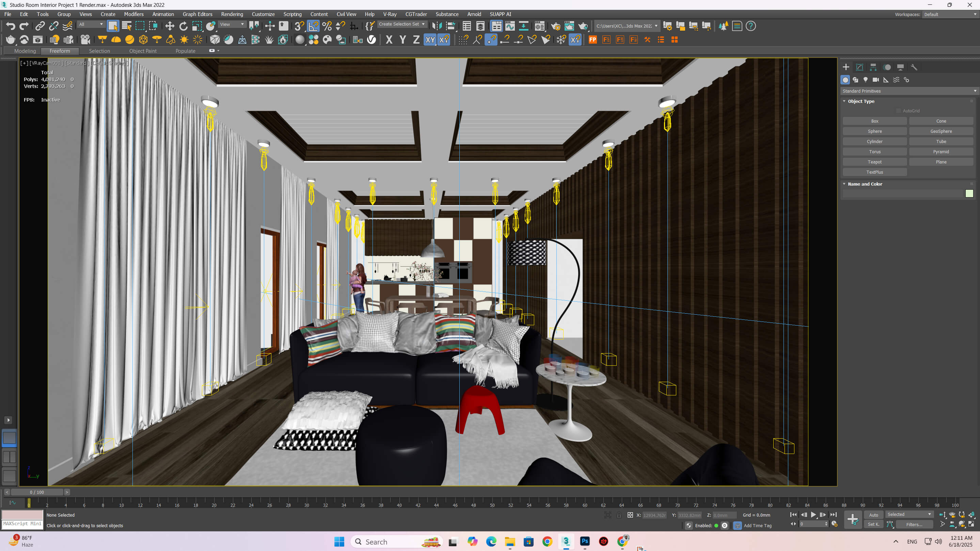This screenshot has width=980, height=551.
Task: Click the Redo arrow icon
Action: tap(25, 26)
